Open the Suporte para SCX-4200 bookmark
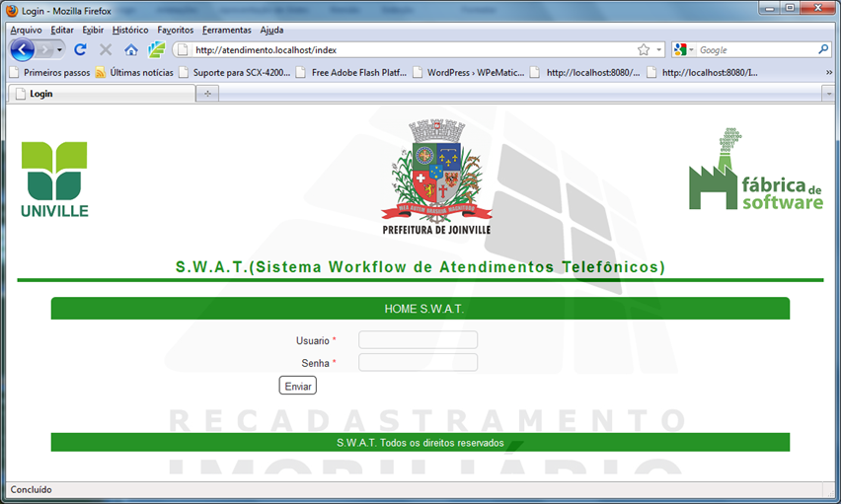This screenshot has width=841, height=504. pos(235,72)
